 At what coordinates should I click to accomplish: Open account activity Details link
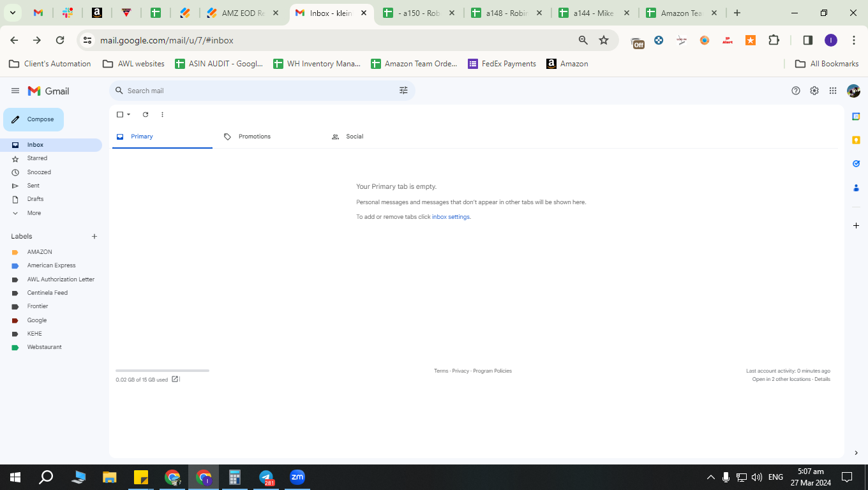[x=822, y=379]
